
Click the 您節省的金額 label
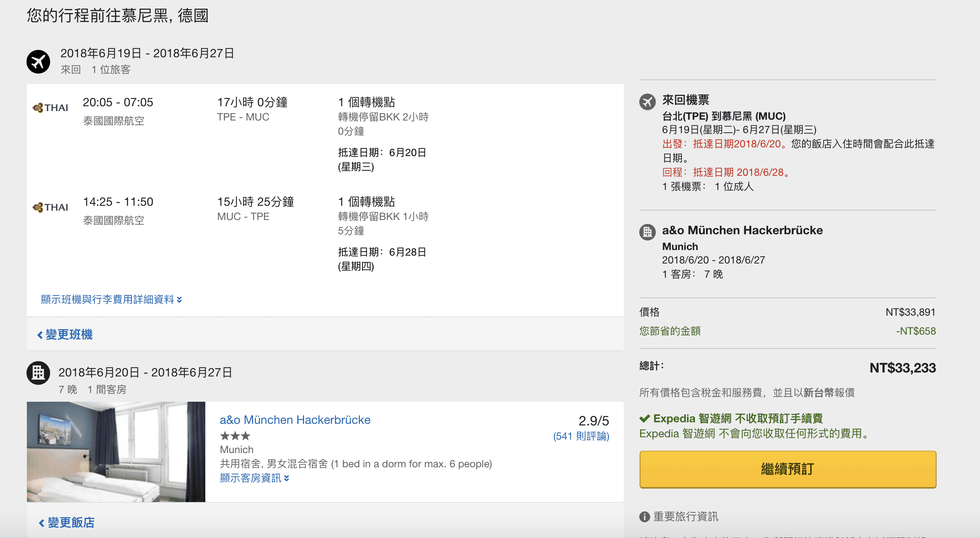click(670, 331)
